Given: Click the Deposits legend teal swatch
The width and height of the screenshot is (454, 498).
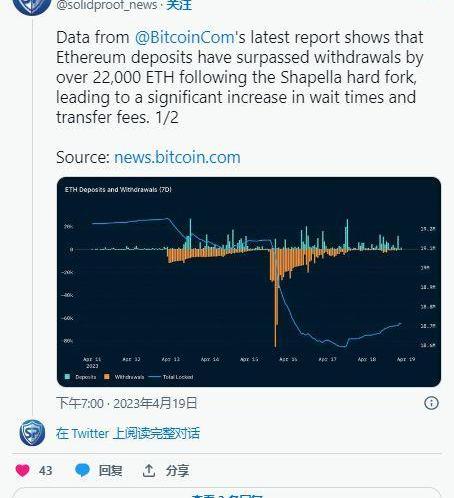Looking at the screenshot, I should click(x=68, y=377).
